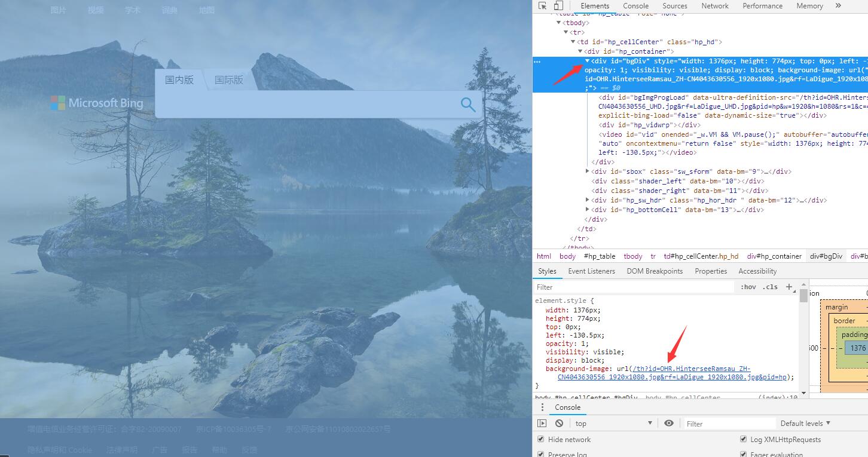The width and height of the screenshot is (868, 457).
Task: Switch to the Memory tab
Action: coord(809,5)
